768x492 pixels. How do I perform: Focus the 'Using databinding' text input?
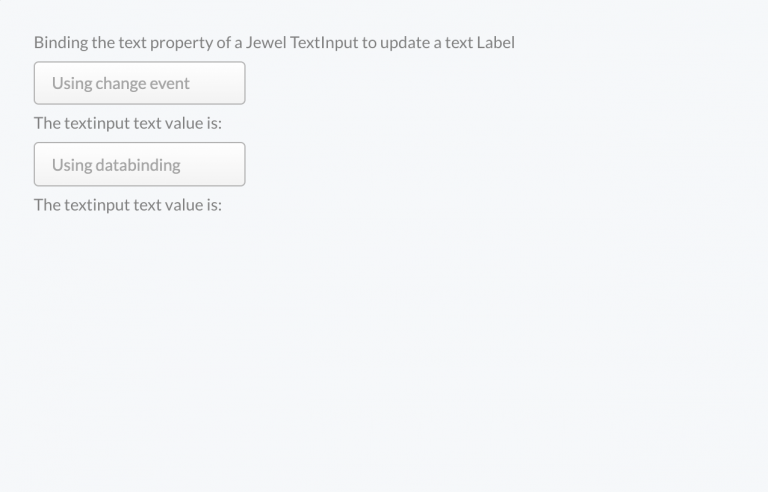click(x=139, y=165)
